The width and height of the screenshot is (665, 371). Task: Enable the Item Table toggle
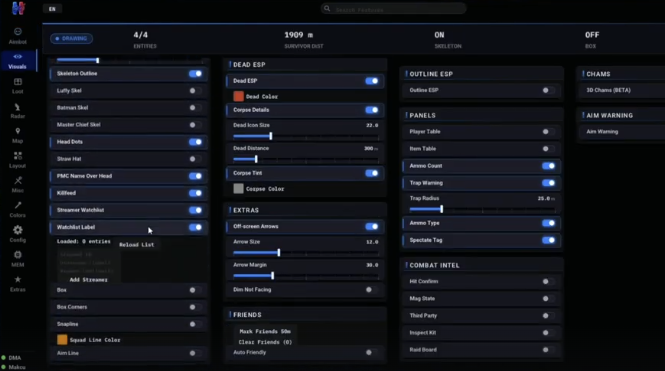[548, 149]
